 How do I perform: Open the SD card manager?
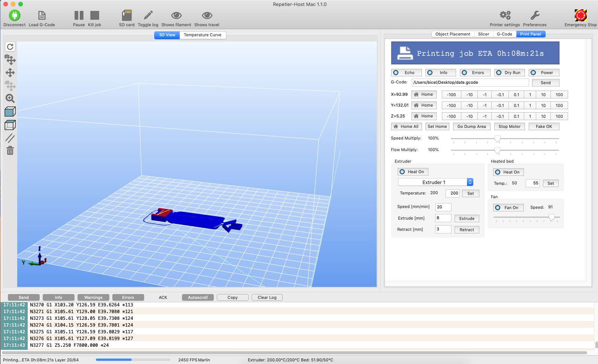coord(127,15)
